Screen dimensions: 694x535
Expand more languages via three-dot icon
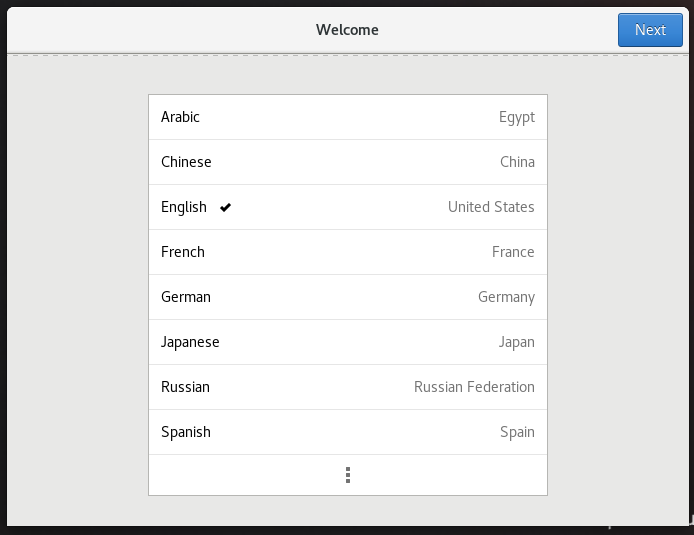[348, 475]
